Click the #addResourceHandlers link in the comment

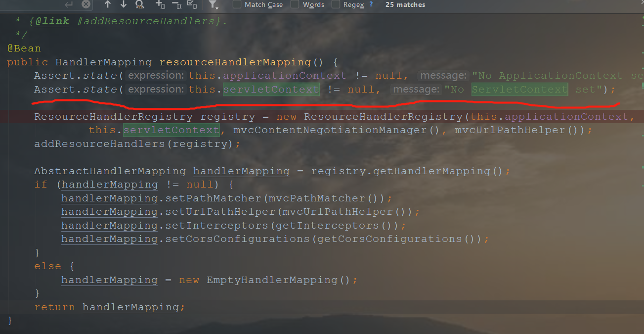tap(146, 21)
